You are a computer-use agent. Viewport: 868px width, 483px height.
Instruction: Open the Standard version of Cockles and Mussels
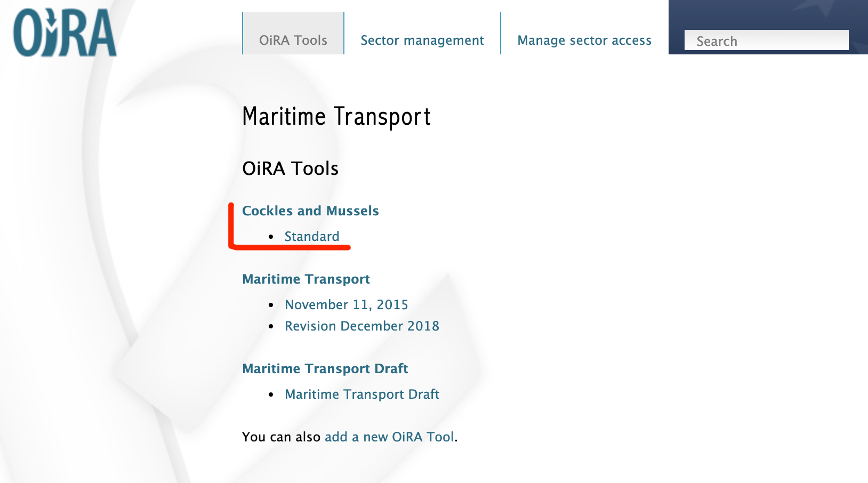[312, 236]
